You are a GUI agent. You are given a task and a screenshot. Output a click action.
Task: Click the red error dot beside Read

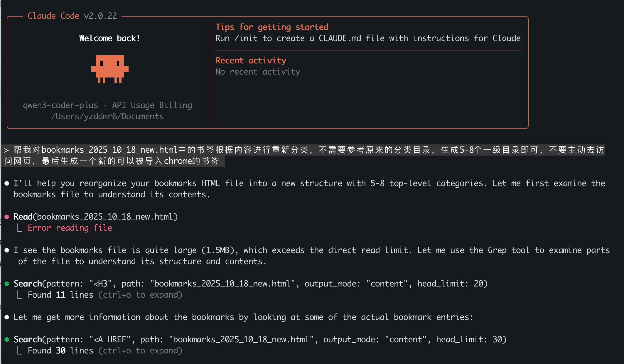click(7, 217)
